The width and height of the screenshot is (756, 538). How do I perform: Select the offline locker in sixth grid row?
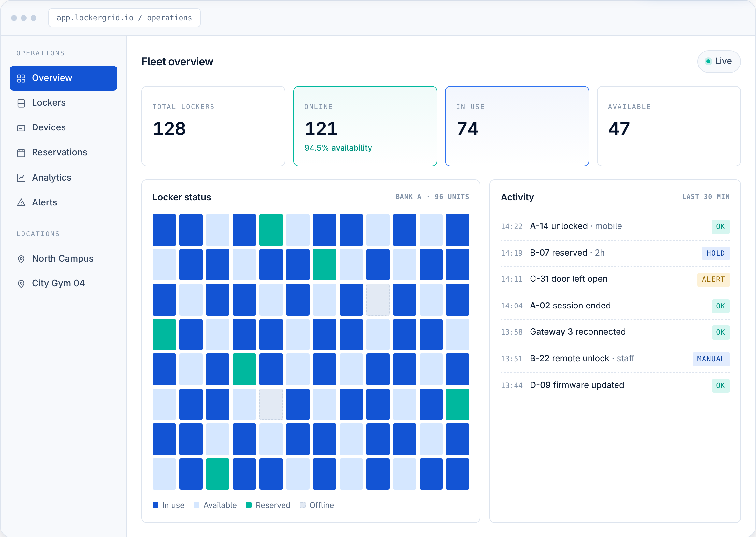coord(271,405)
